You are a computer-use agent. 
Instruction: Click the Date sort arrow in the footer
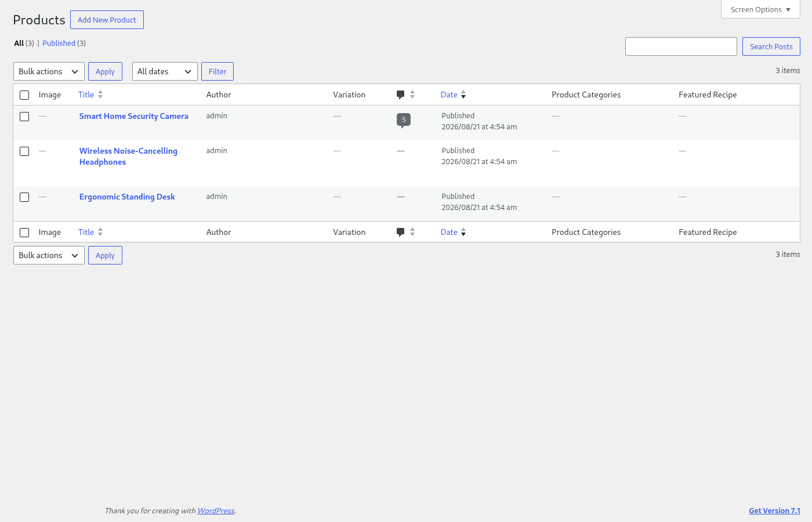[x=463, y=232]
